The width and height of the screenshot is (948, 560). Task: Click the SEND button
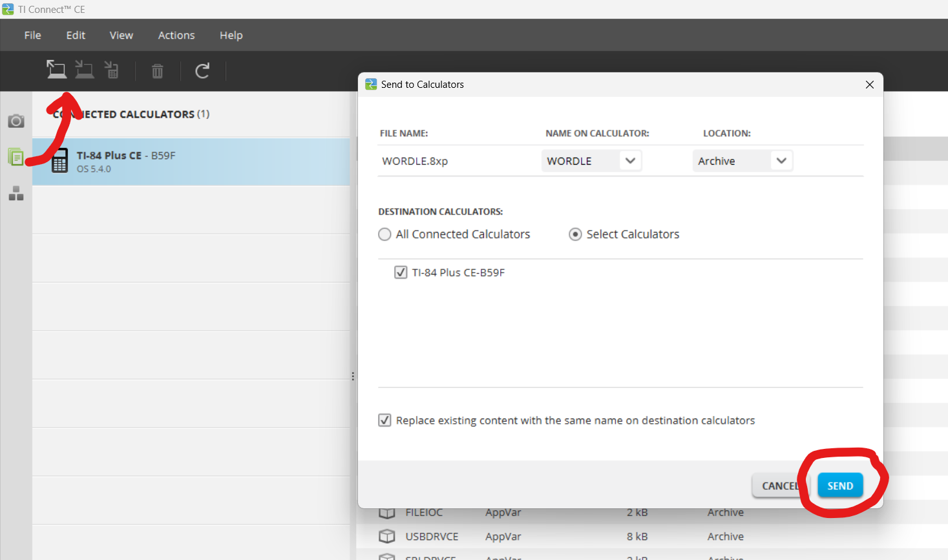pyautogui.click(x=840, y=486)
